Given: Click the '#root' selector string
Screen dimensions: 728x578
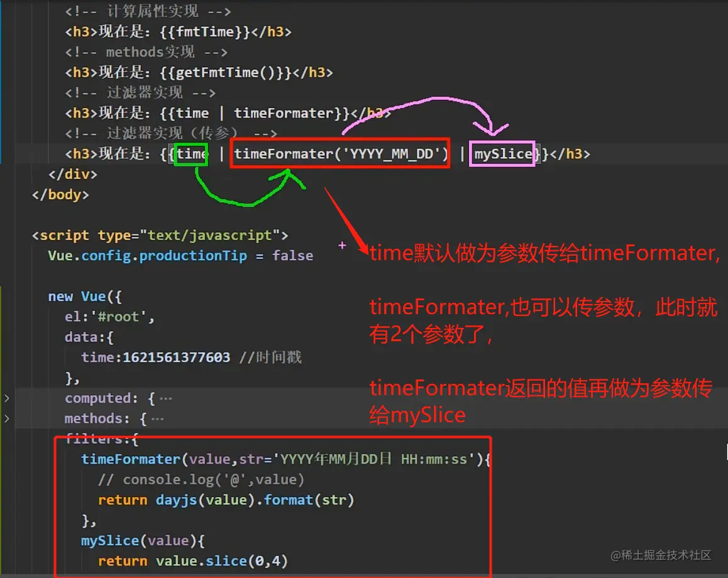Looking at the screenshot, I should [x=118, y=317].
